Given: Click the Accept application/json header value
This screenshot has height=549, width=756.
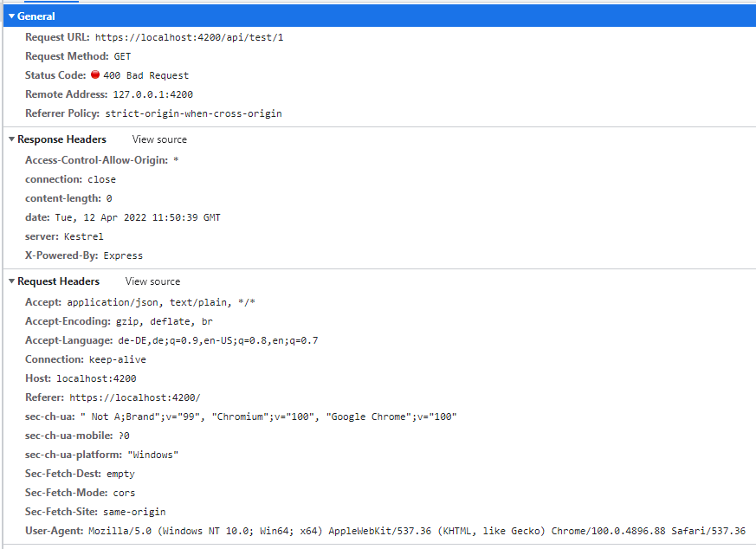Looking at the screenshot, I should click(x=161, y=302).
